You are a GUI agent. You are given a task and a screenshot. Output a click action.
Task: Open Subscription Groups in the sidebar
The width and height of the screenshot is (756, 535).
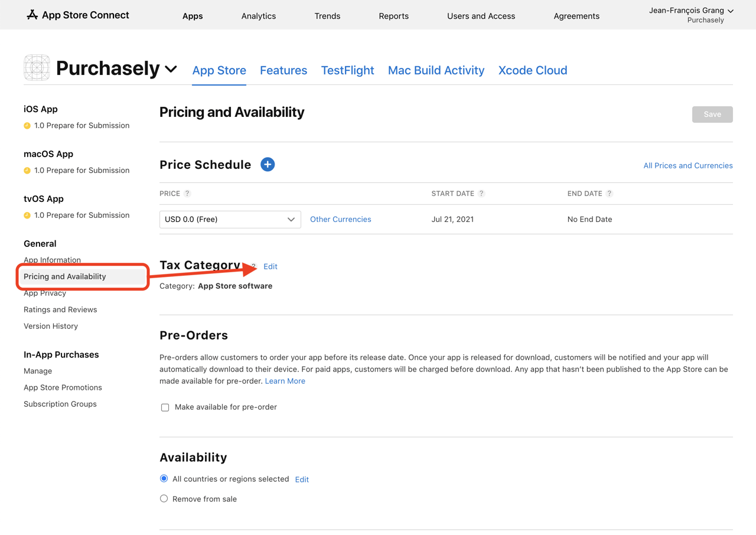60,404
